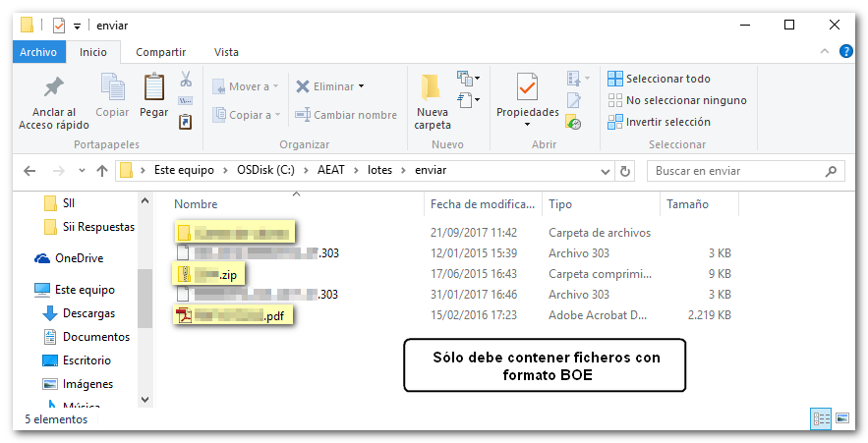The height and width of the screenshot is (443, 868).
Task: Switch to the Vista tab
Action: tap(226, 52)
